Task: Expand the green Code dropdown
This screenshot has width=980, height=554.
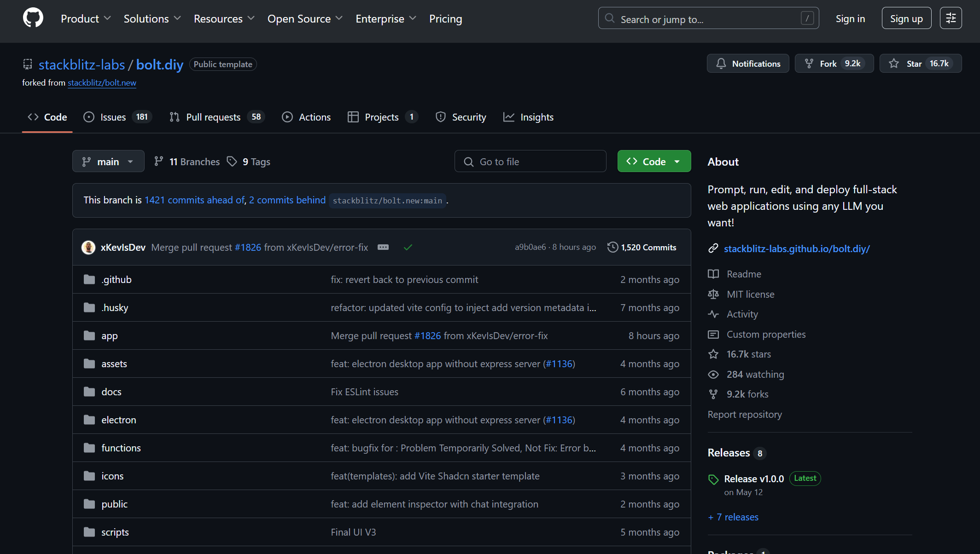Action: (653, 162)
